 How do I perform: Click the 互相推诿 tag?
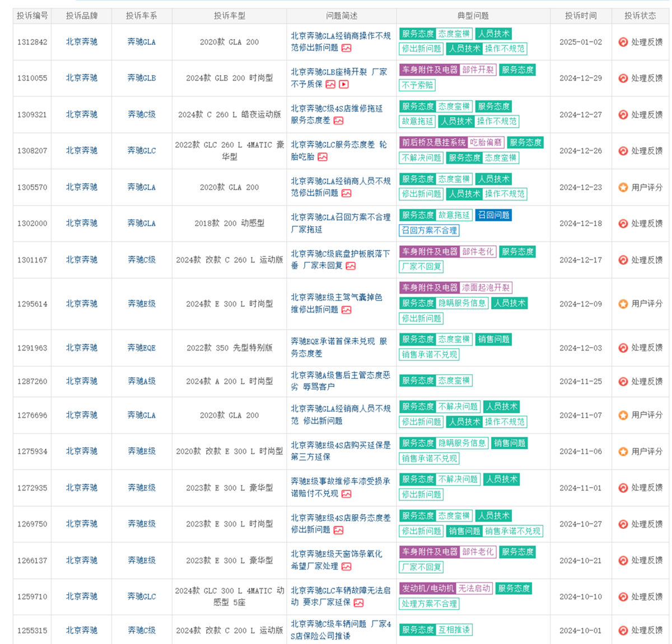(454, 630)
